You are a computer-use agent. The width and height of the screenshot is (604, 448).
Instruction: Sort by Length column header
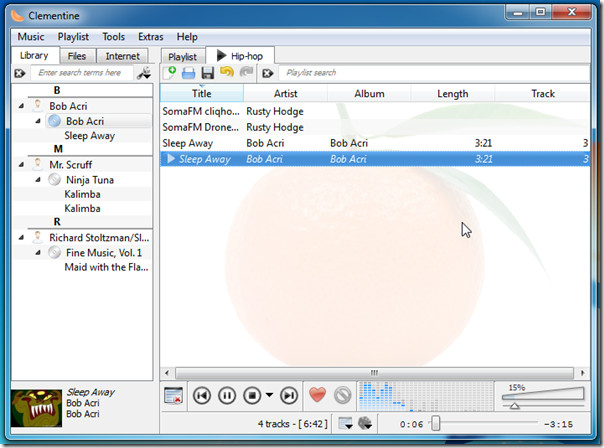[x=453, y=94]
